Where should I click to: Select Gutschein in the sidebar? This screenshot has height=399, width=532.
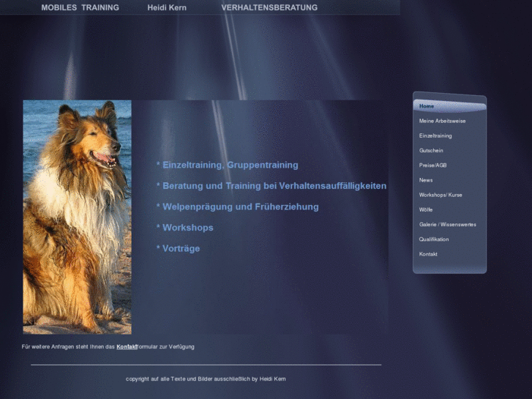click(431, 150)
